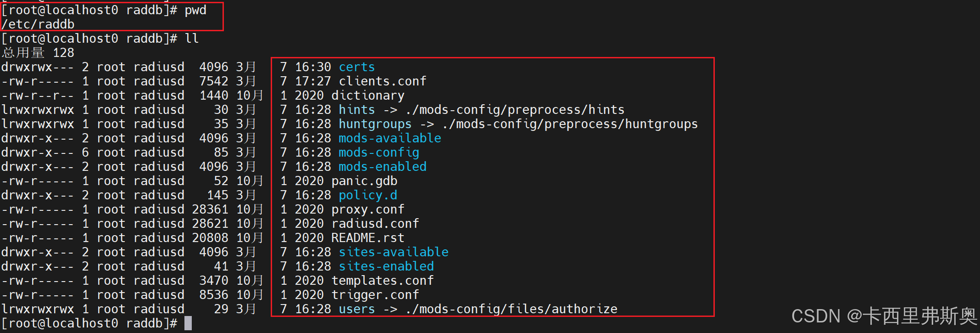This screenshot has height=333, width=980.
Task: Click the /etc/raddb path output
Action: tap(38, 24)
